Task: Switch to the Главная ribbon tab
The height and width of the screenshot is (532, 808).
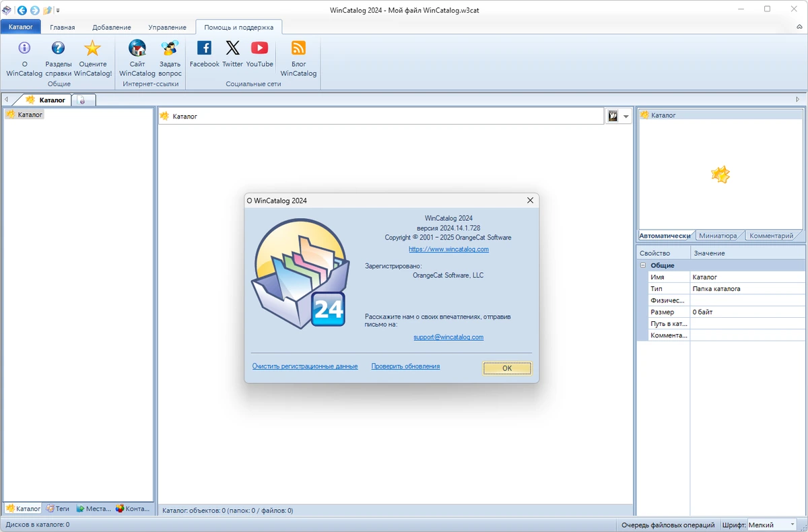Action: (63, 28)
